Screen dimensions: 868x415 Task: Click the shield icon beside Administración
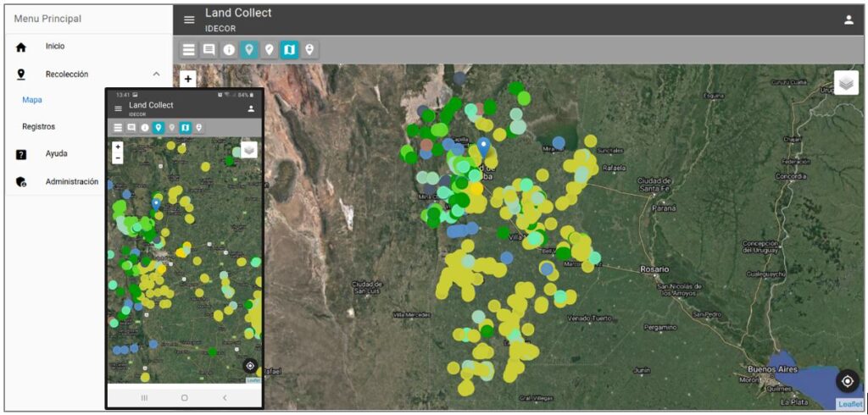tap(21, 181)
